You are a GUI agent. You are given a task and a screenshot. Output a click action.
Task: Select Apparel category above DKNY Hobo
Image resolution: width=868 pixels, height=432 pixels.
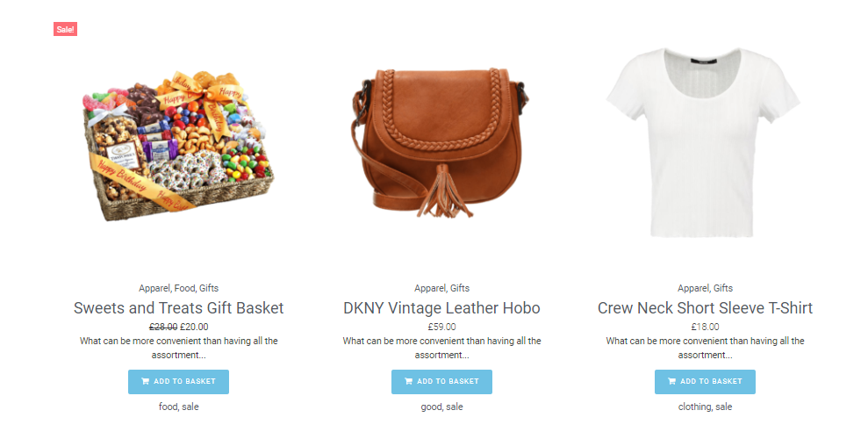tap(430, 288)
